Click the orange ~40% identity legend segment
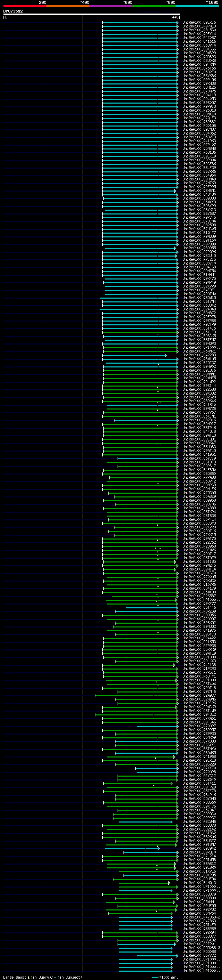The image size is (222, 980). pos(68,6)
